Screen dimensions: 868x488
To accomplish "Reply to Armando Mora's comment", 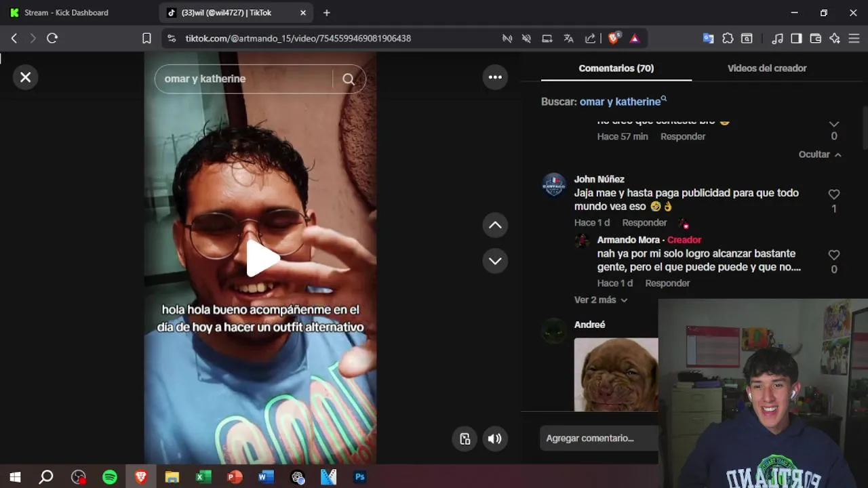I will [x=667, y=283].
